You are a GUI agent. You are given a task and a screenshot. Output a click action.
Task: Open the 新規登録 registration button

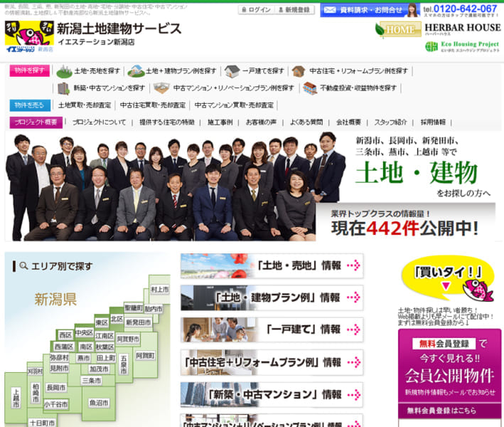(294, 10)
